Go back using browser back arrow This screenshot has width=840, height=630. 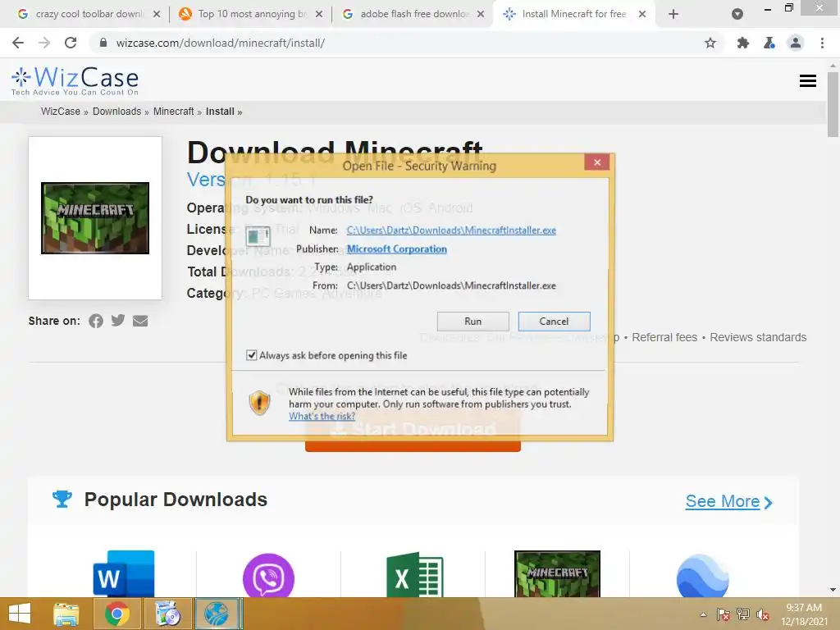tap(18, 43)
